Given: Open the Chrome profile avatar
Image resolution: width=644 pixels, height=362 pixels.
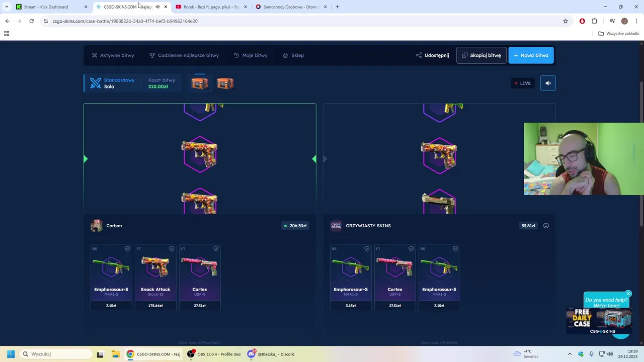Looking at the screenshot, I should click(x=624, y=21).
